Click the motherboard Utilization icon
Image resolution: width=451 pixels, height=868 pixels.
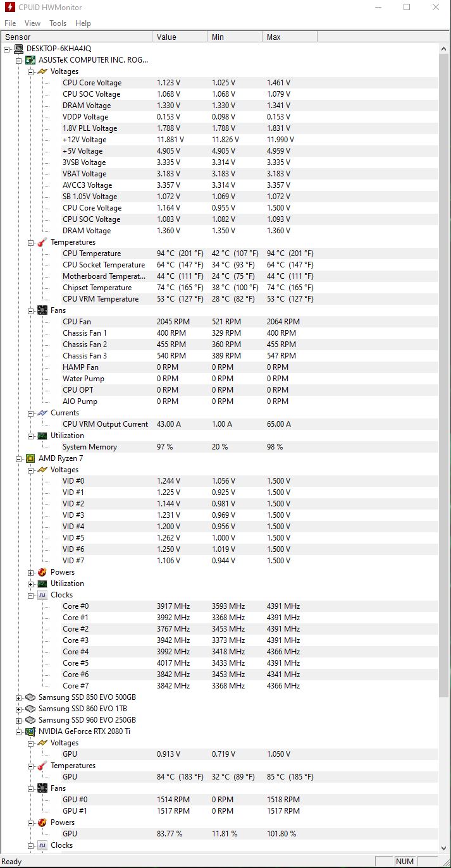click(42, 436)
